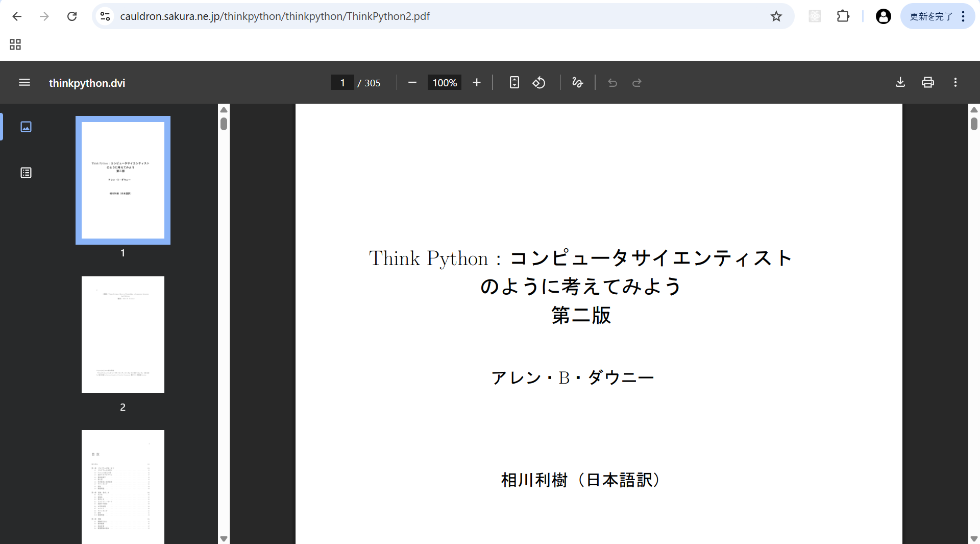Image resolution: width=980 pixels, height=544 pixels.
Task: Click the thumbnail panel scroll-up arrow
Action: click(x=224, y=110)
